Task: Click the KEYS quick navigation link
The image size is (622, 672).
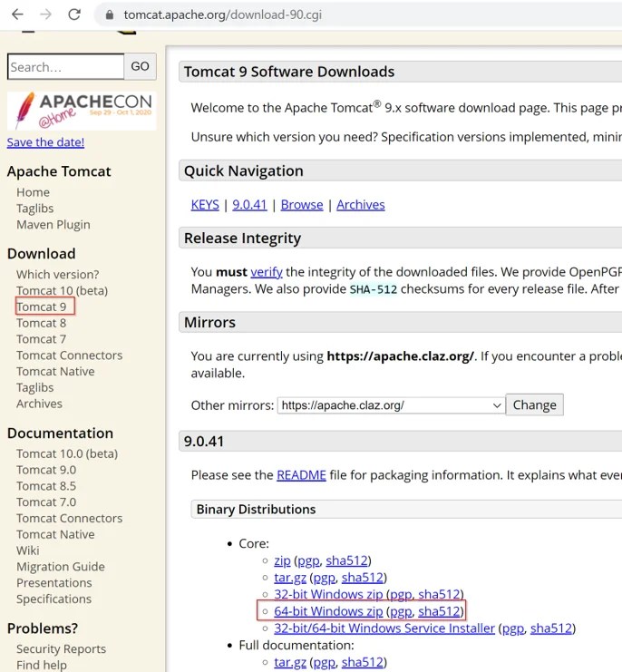Action: [x=205, y=205]
